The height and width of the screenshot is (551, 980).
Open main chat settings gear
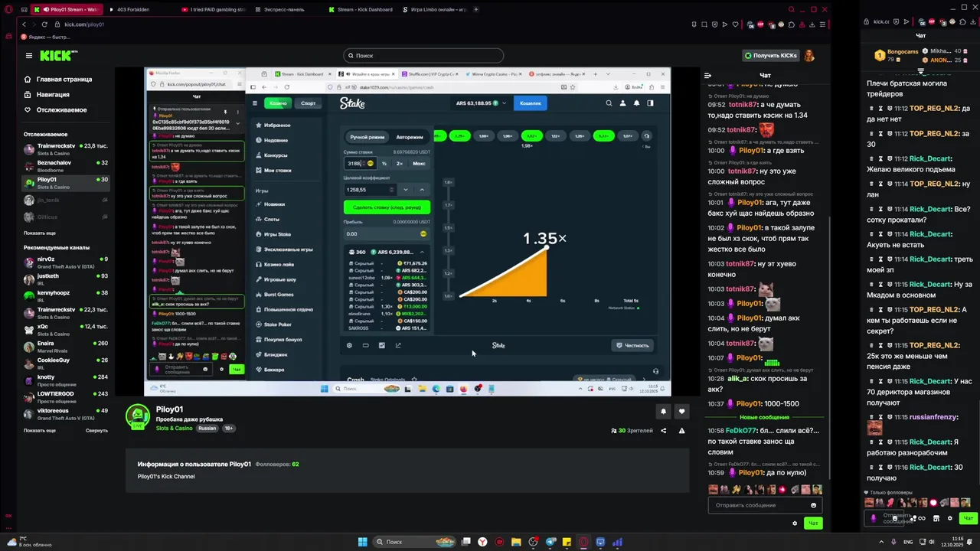pyautogui.click(x=795, y=523)
